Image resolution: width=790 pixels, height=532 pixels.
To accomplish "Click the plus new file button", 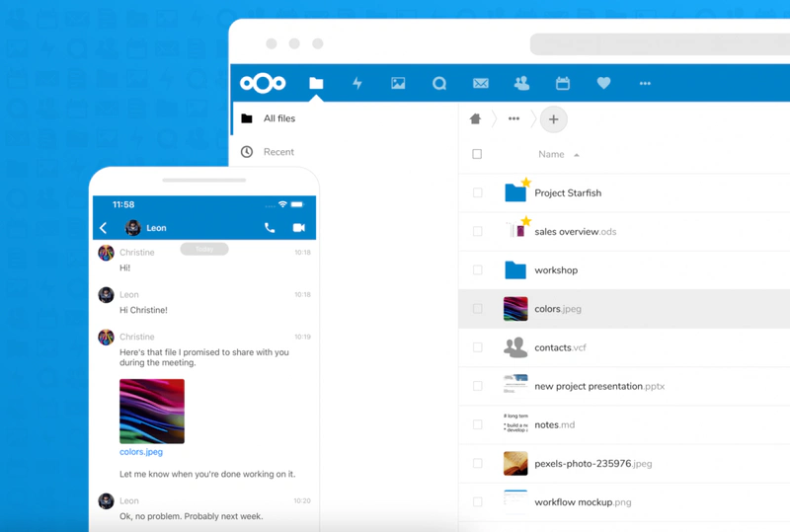I will click(x=553, y=119).
